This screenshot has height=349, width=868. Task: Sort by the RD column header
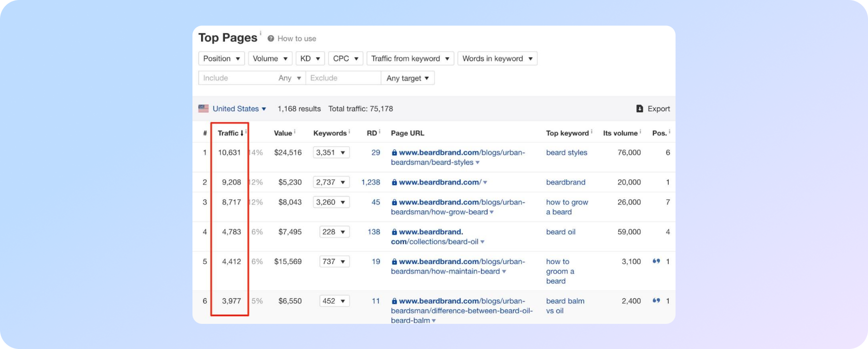coord(372,133)
